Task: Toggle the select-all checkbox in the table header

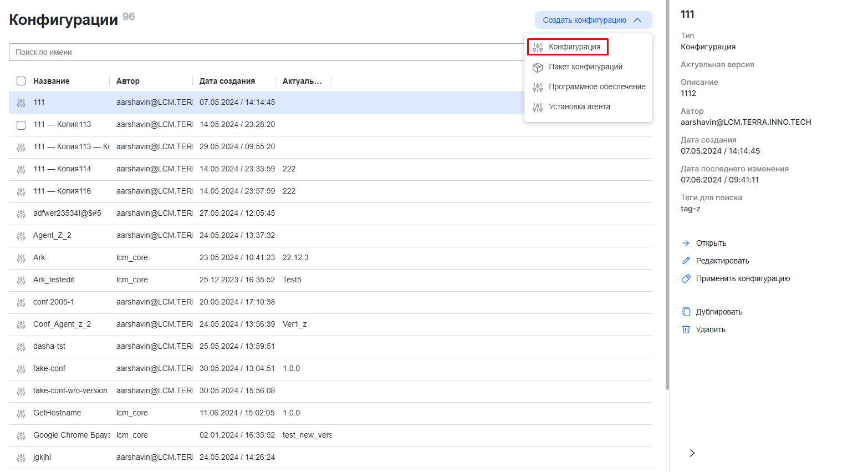Action: (21, 81)
